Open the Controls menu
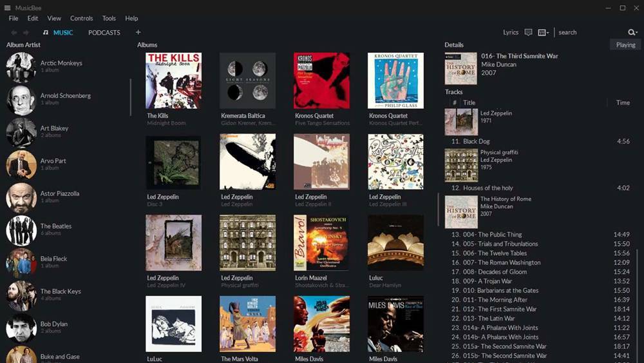The height and width of the screenshot is (363, 644). coord(81,18)
